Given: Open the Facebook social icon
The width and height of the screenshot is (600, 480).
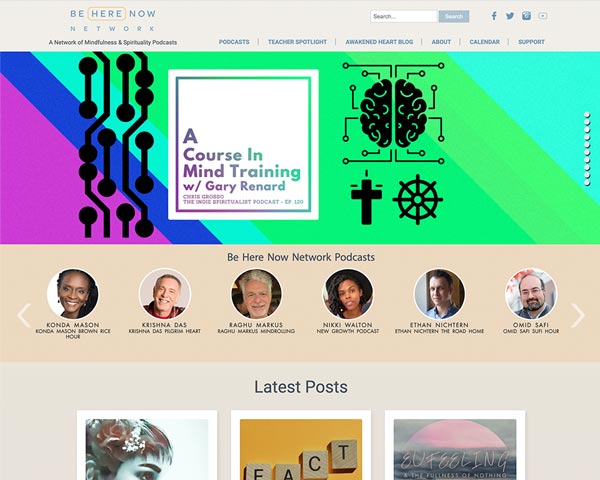Looking at the screenshot, I should click(494, 16).
